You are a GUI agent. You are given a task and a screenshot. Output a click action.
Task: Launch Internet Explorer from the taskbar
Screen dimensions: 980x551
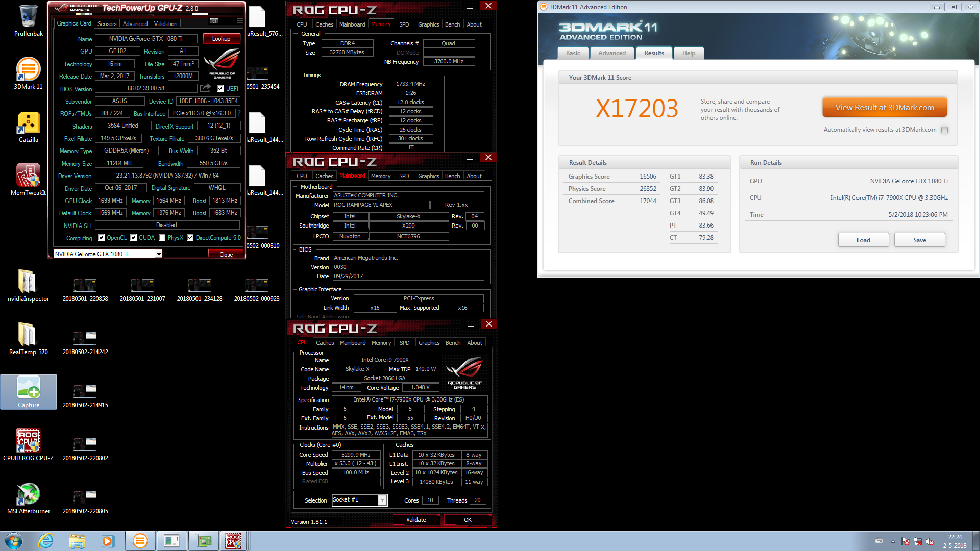[46, 541]
